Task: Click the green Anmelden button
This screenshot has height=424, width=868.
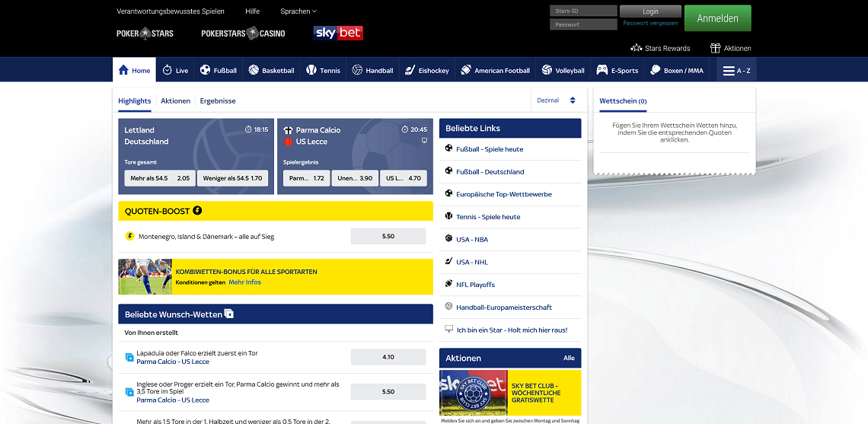Action: point(717,18)
